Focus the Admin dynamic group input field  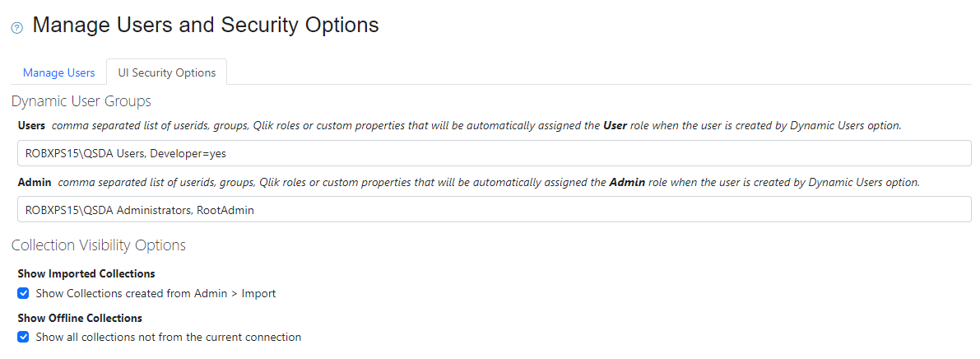[x=494, y=210]
